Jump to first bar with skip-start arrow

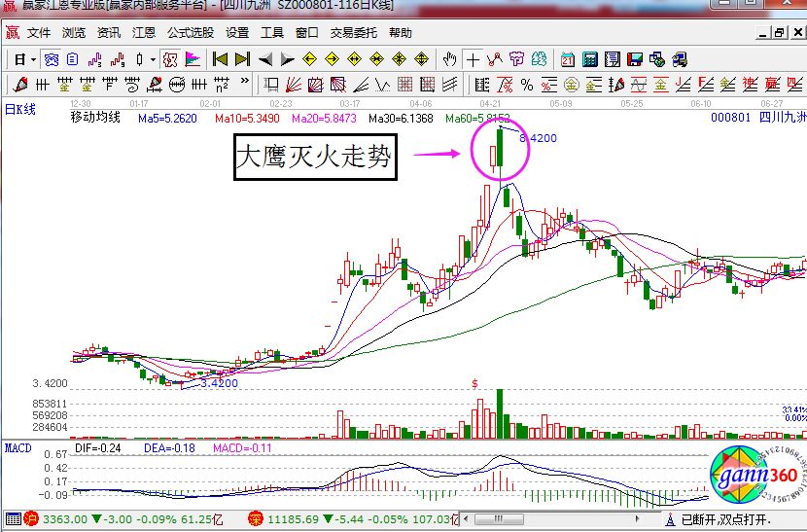click(x=220, y=59)
